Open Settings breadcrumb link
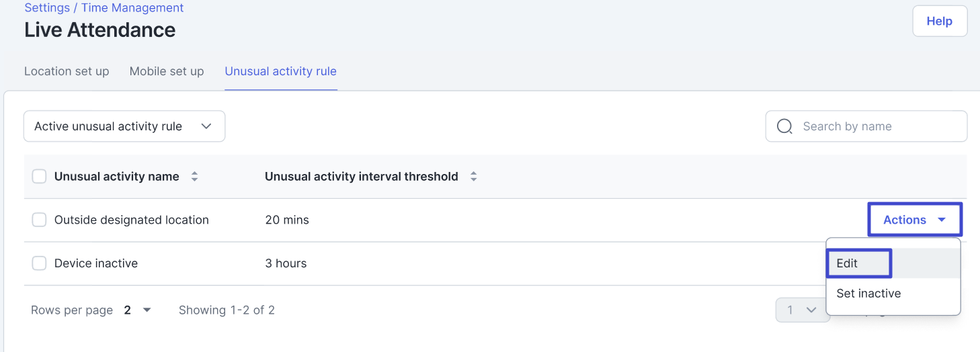 (47, 8)
